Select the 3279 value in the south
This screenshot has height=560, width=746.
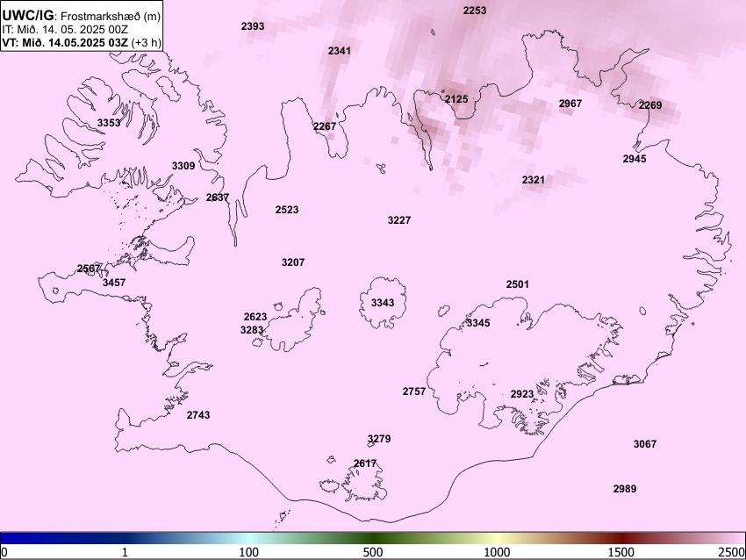tap(379, 439)
